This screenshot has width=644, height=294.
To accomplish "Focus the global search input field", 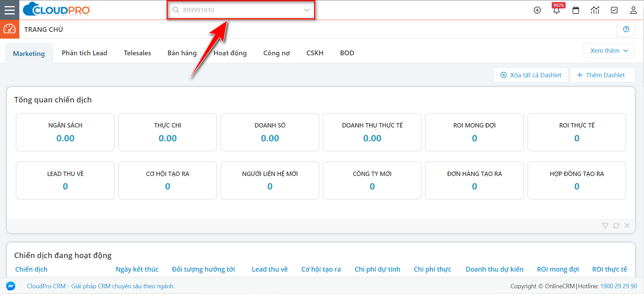I will pos(241,10).
